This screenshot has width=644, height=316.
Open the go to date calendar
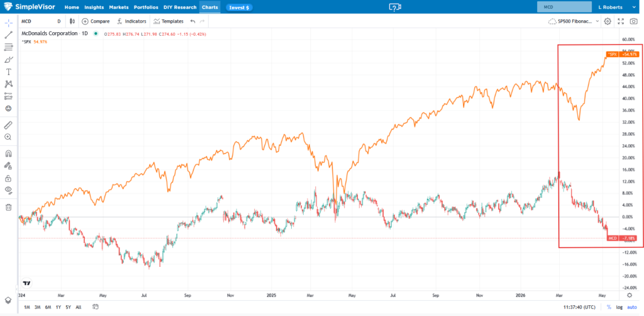point(96,307)
